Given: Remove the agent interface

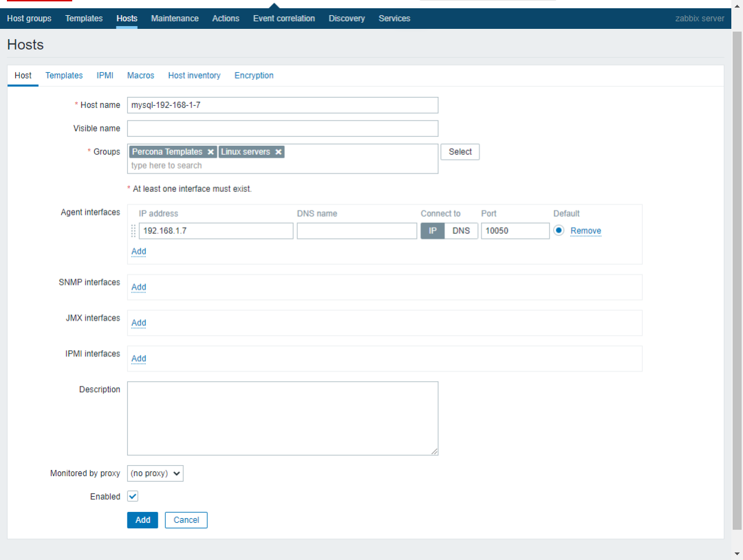Looking at the screenshot, I should 585,231.
